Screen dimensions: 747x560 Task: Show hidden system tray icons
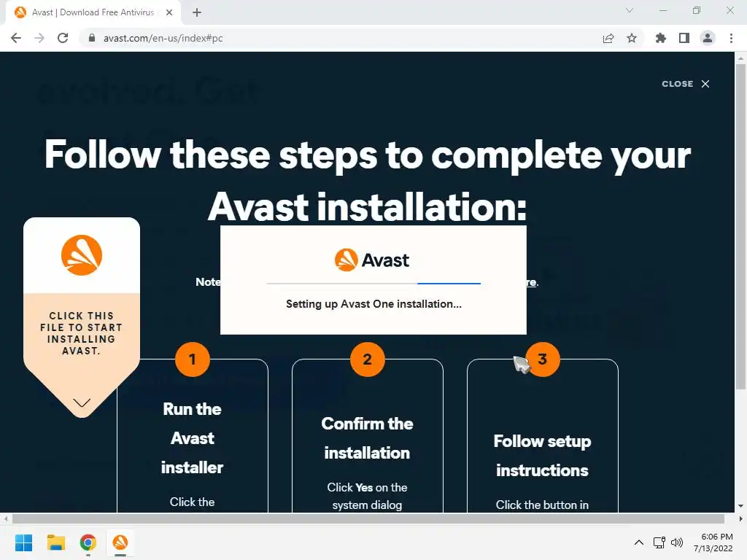pos(639,542)
